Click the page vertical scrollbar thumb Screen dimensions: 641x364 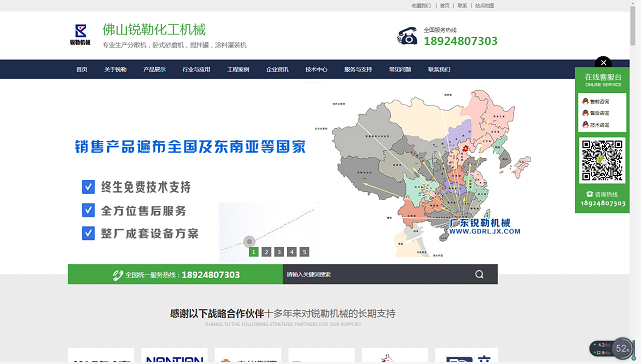[632, 25]
